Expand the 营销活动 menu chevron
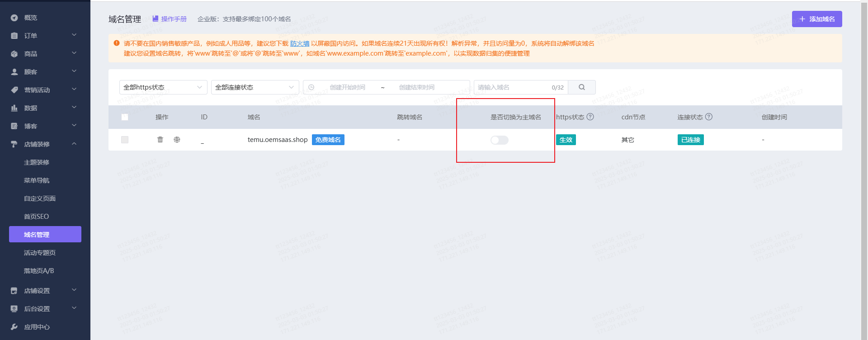 click(74, 90)
